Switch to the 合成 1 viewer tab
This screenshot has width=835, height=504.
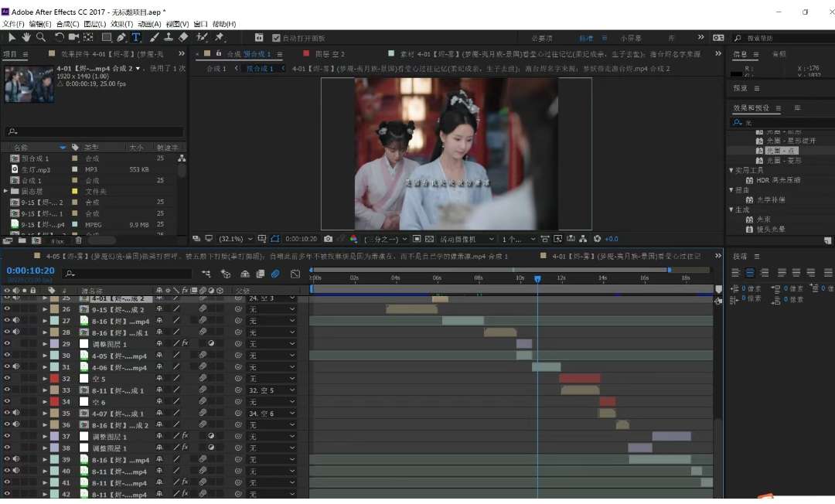coord(216,69)
